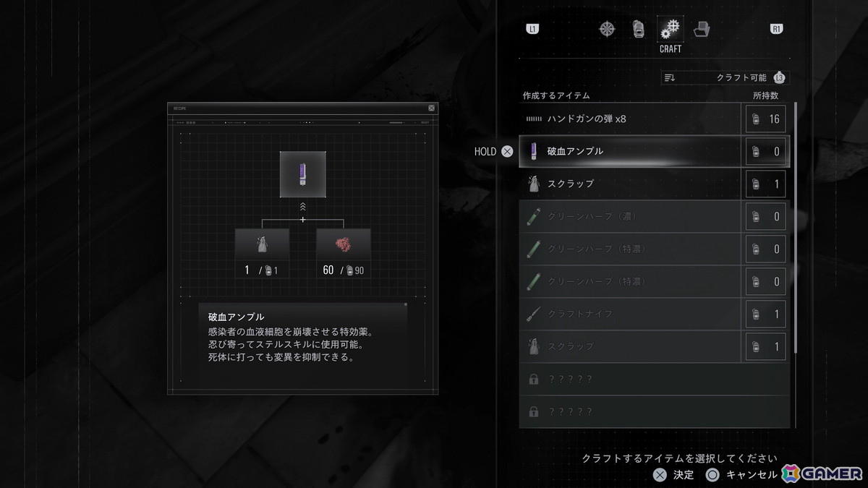Open the backpack inventory icon
The width and height of the screenshot is (868, 488).
tap(638, 28)
